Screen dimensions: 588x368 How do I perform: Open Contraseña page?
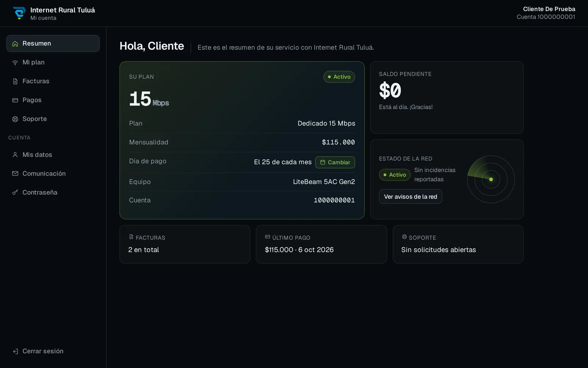point(53,192)
